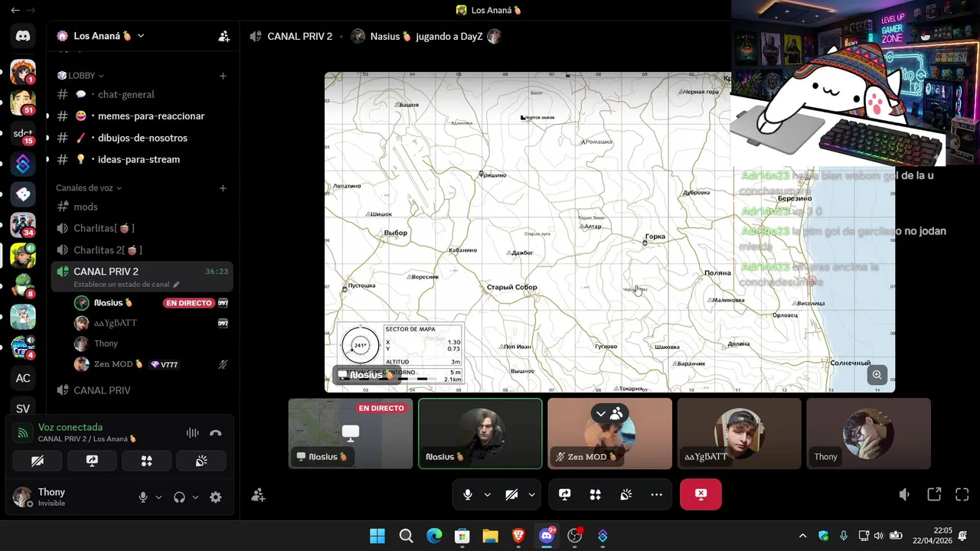Open headphone output options arrow in user panel
Screen dimensions: 980x551
tap(195, 497)
